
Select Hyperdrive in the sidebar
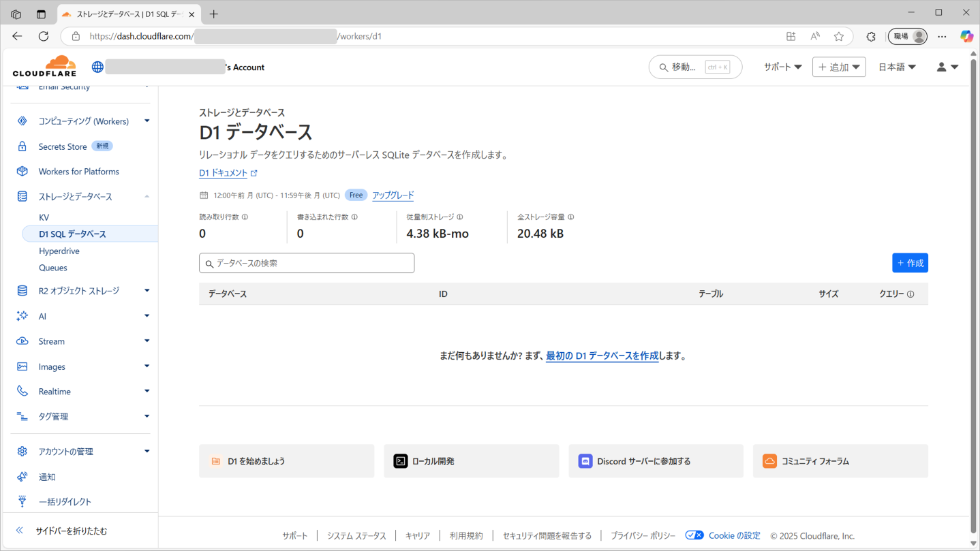coord(59,251)
